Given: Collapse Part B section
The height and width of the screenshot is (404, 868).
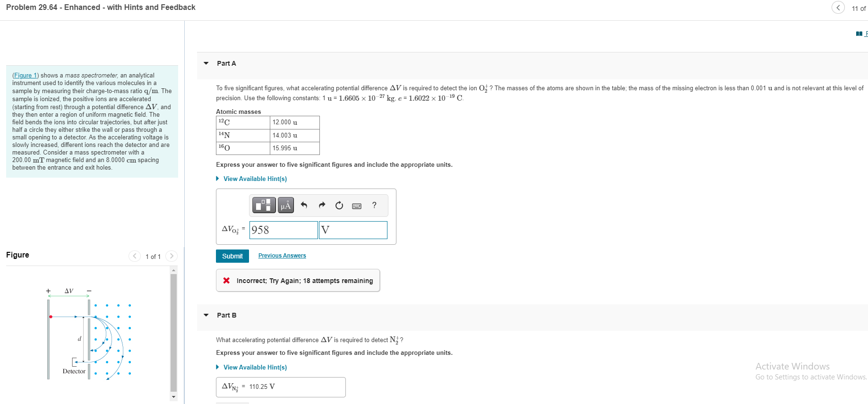Looking at the screenshot, I should pos(206,315).
